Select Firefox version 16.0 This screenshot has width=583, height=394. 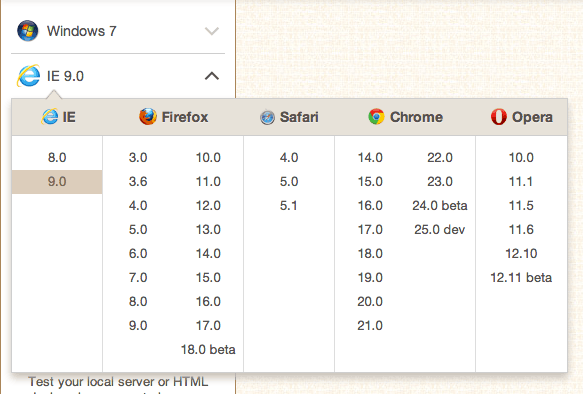pos(208,301)
